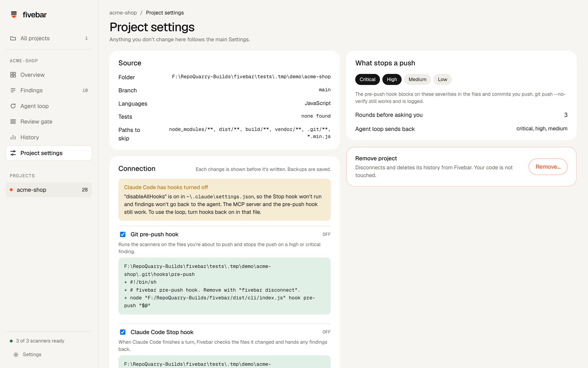The image size is (588, 368).
Task: Click the Rounds before asking value 3
Action: [566, 115]
